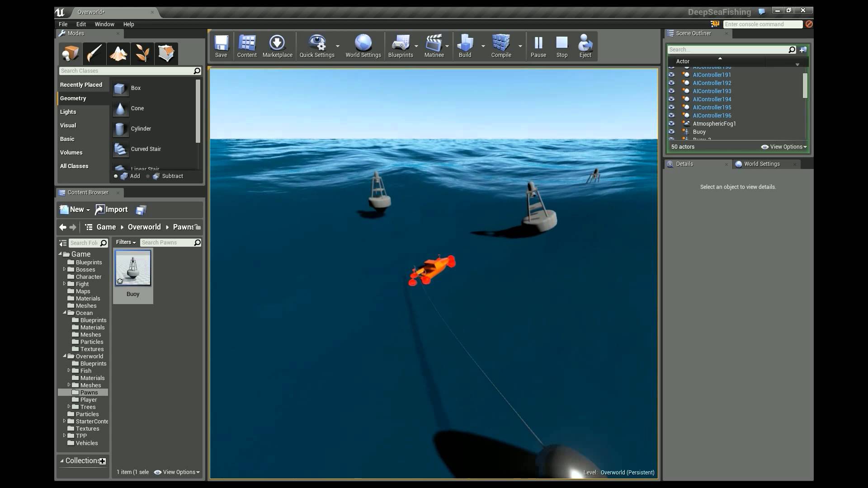
Task: Click the Save toolbar icon
Action: 221,46
